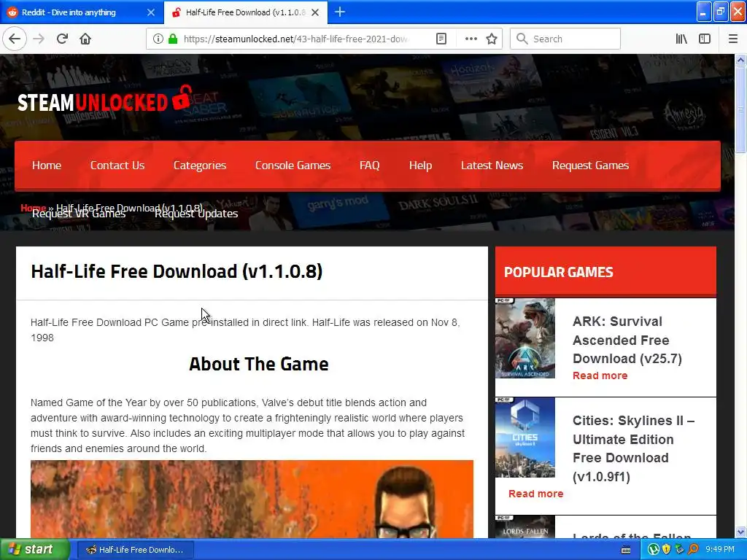Open the Cities Skylines II cover thumbnail
747x560 pixels.
tap(525, 437)
